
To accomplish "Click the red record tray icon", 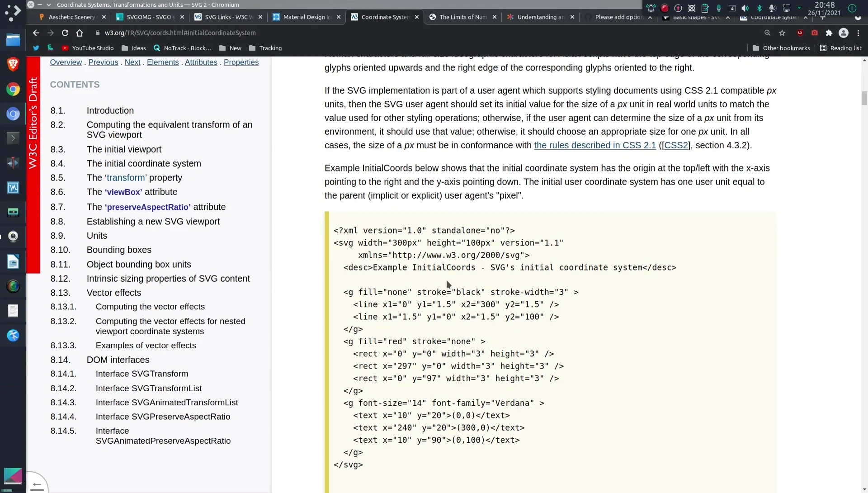I will (665, 8).
